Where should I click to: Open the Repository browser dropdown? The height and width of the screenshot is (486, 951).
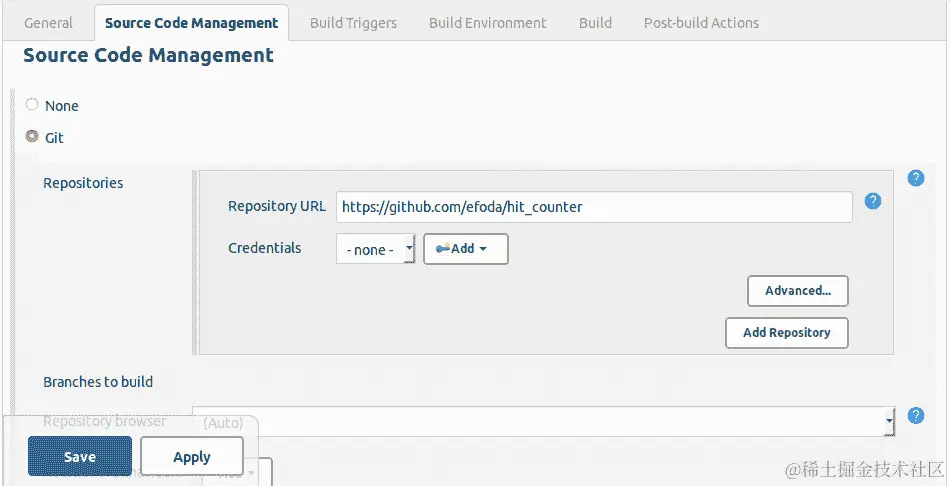coord(544,421)
